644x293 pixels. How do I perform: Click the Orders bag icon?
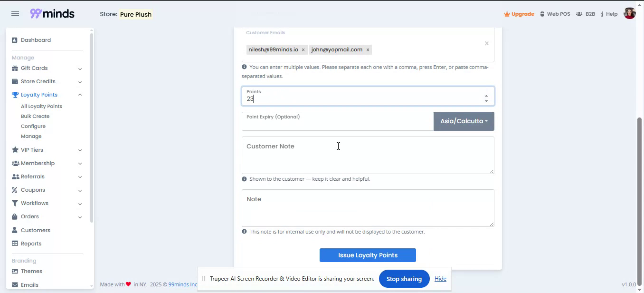[15, 216]
